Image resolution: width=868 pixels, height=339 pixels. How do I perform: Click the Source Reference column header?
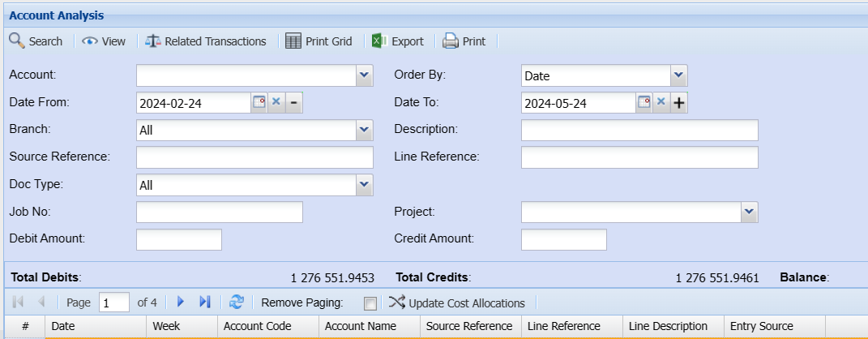469,327
